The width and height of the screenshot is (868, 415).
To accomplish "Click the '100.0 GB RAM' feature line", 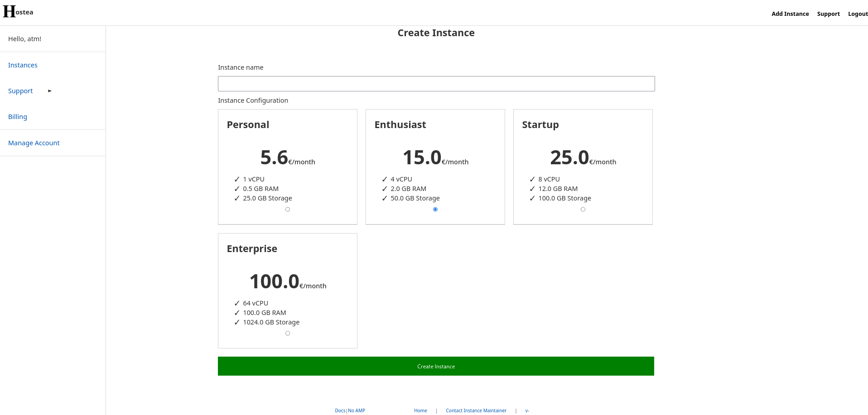I will pyautogui.click(x=264, y=313).
